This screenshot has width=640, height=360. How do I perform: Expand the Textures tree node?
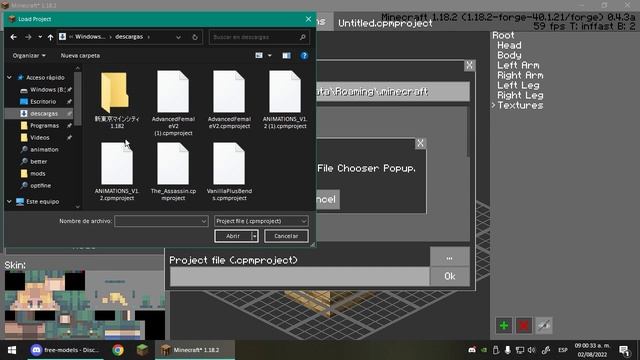click(493, 105)
